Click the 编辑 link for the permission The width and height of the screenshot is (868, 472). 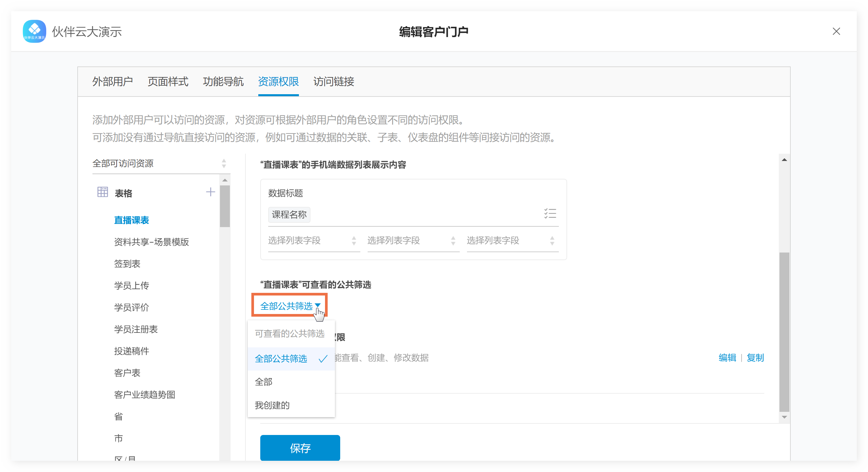click(x=728, y=358)
